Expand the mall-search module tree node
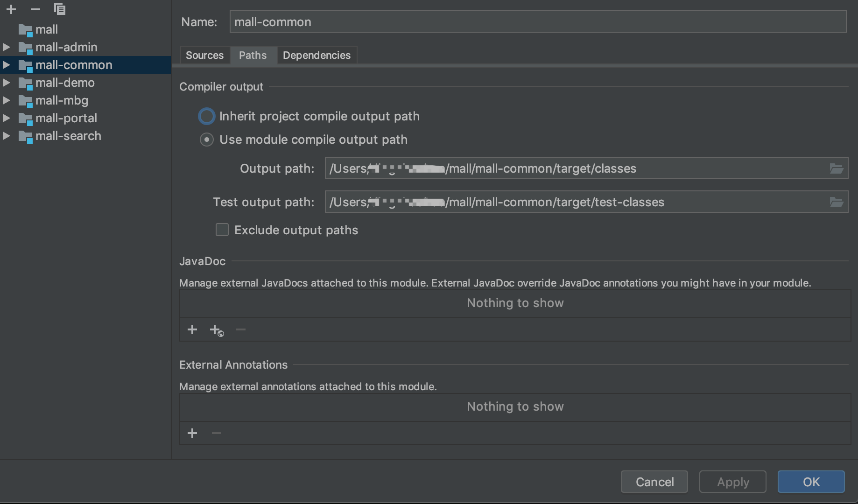The height and width of the screenshot is (504, 858). 7,136
